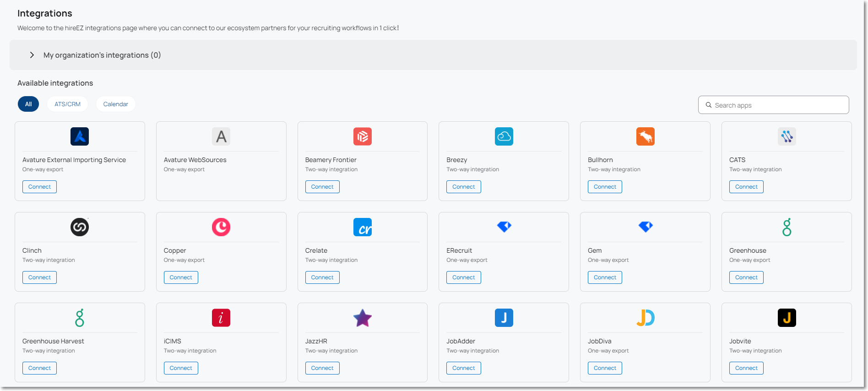Click the Avature WebSources letter A icon
The height and width of the screenshot is (391, 868).
click(x=221, y=136)
